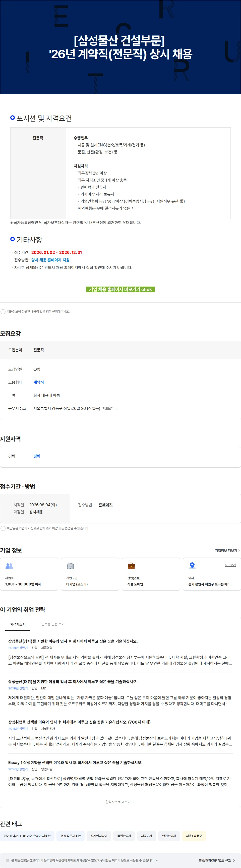Click the 포지션 및 자격요건 heading bullet icon

point(13,118)
